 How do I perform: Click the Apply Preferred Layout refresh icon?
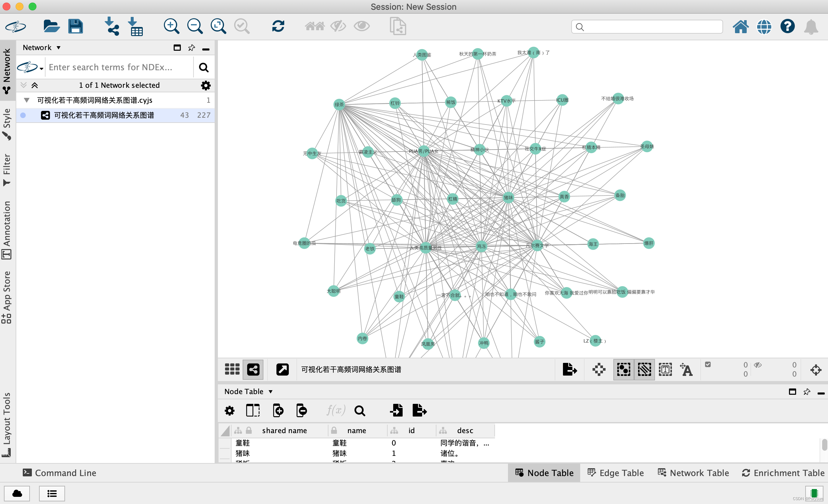278,26
